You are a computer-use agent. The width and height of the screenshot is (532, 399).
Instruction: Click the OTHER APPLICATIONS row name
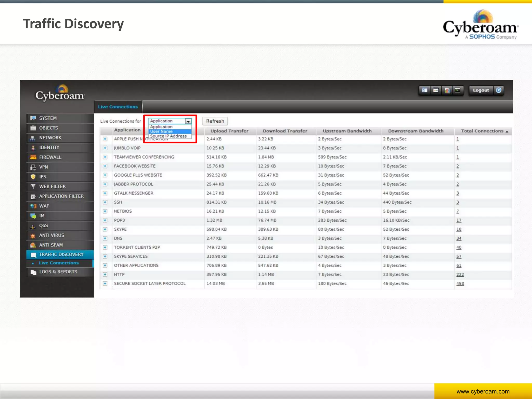coord(136,265)
